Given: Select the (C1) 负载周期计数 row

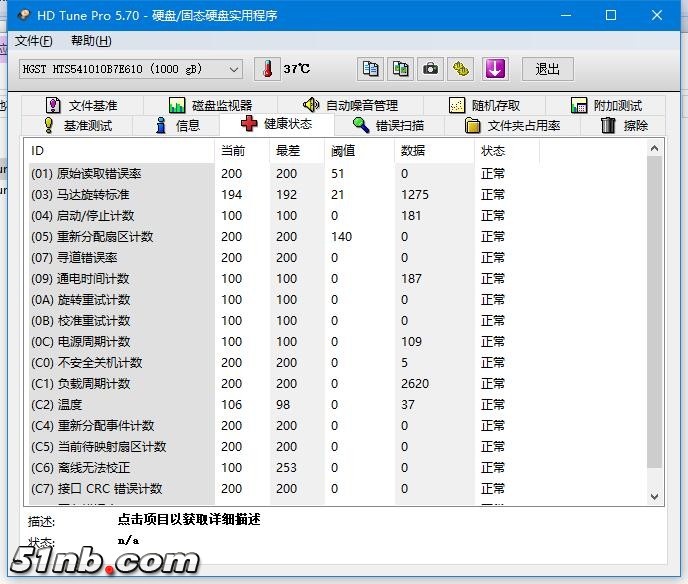Looking at the screenshot, I should coord(285,383).
